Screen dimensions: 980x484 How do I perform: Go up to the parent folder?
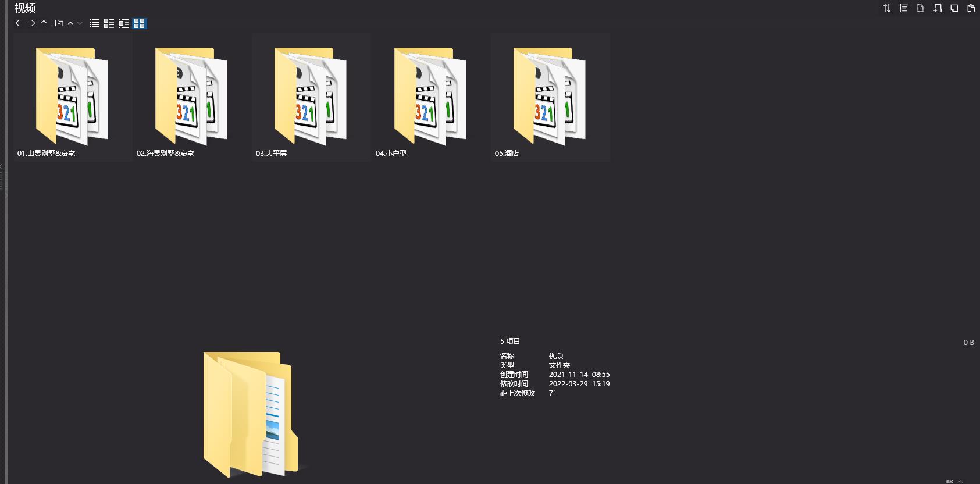44,23
